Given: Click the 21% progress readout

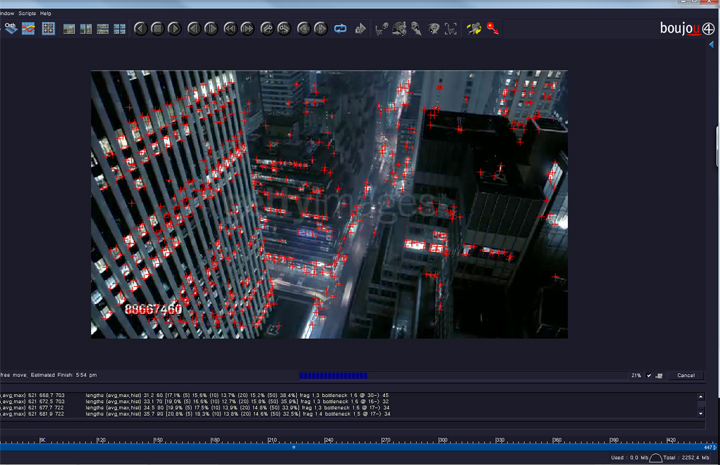Looking at the screenshot, I should pyautogui.click(x=636, y=375).
